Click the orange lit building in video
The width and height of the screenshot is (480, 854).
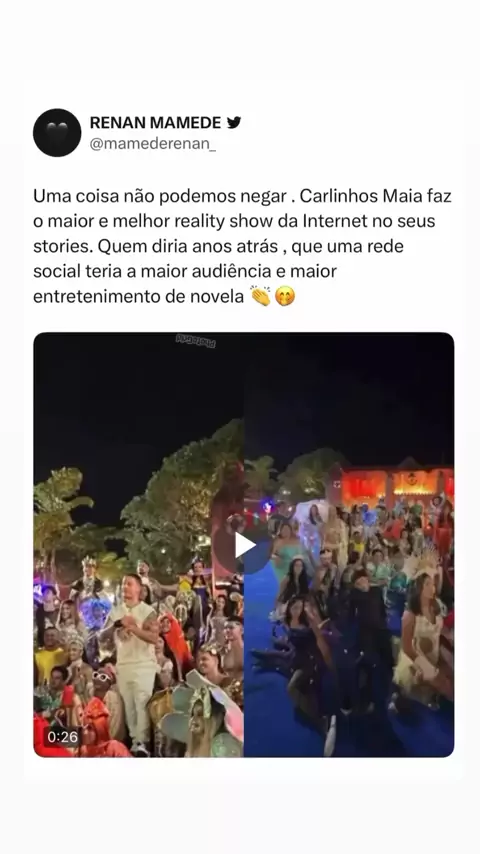390,481
